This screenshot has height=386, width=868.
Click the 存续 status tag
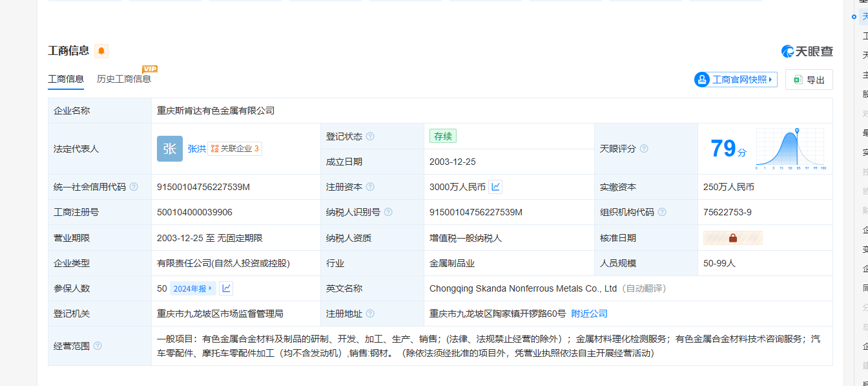pyautogui.click(x=443, y=136)
